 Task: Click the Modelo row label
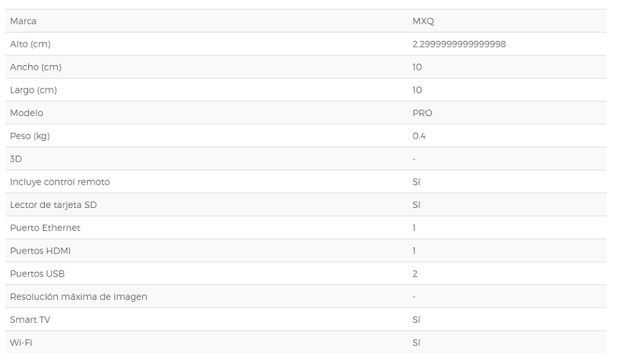[27, 113]
